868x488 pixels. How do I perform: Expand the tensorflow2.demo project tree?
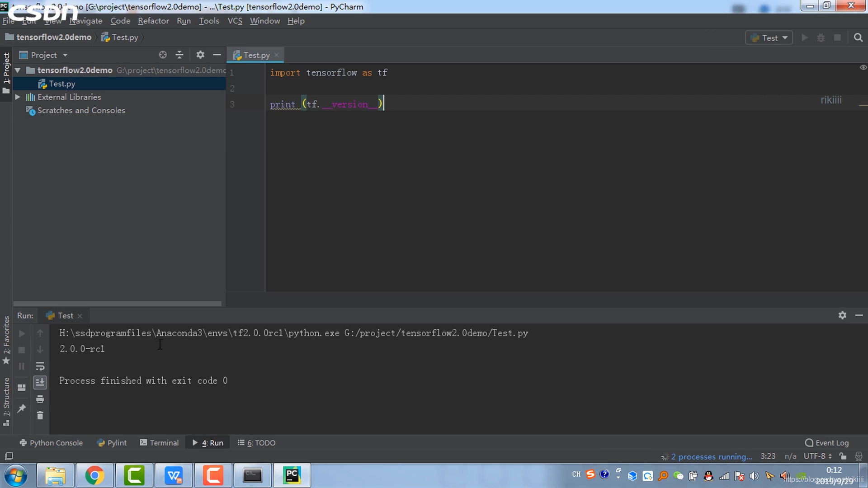(x=18, y=70)
